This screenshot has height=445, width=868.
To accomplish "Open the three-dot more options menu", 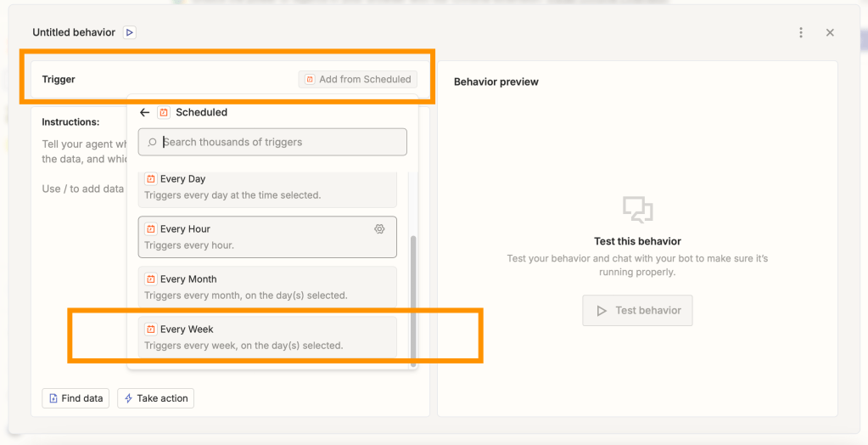I will [x=801, y=32].
